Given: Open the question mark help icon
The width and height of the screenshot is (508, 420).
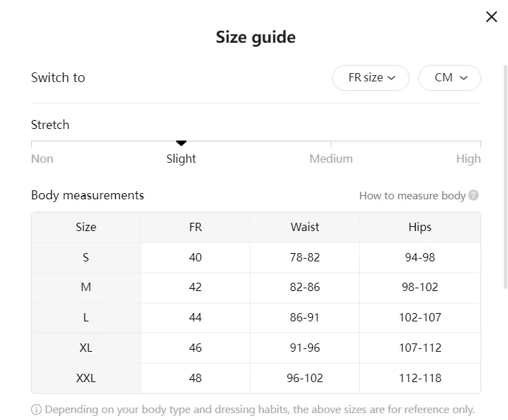Looking at the screenshot, I should tap(474, 195).
